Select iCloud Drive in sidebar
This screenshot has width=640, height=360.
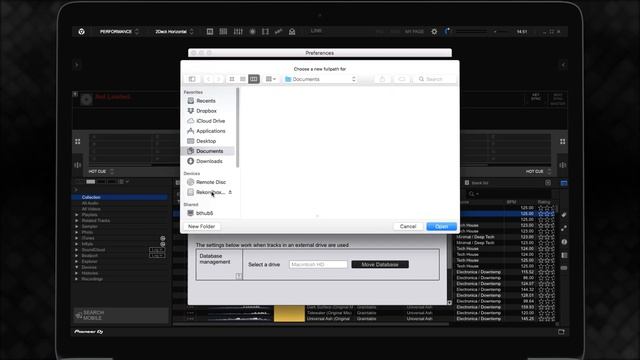point(209,121)
